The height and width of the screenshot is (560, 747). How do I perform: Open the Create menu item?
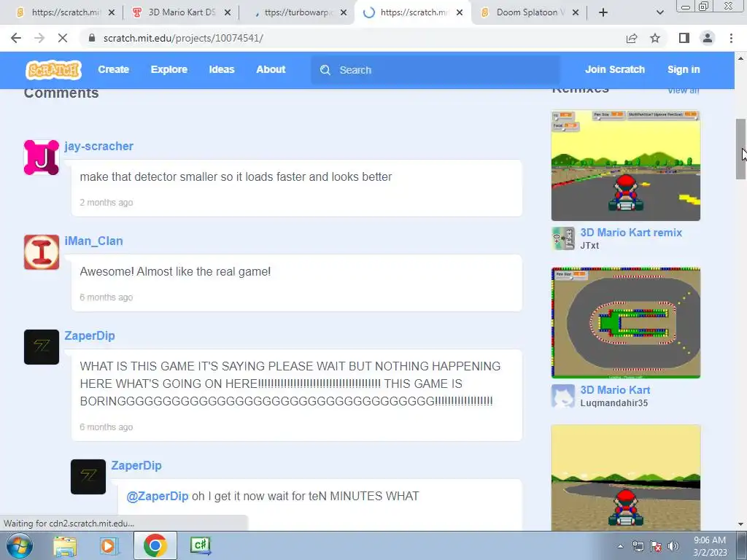[113, 69]
